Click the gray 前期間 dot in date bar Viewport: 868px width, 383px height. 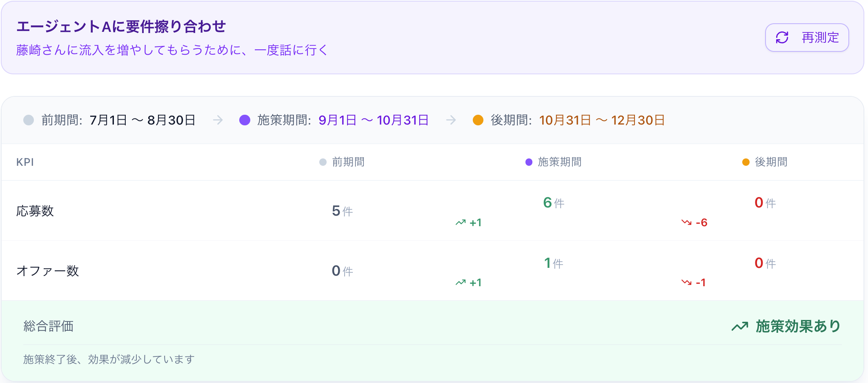click(x=29, y=120)
